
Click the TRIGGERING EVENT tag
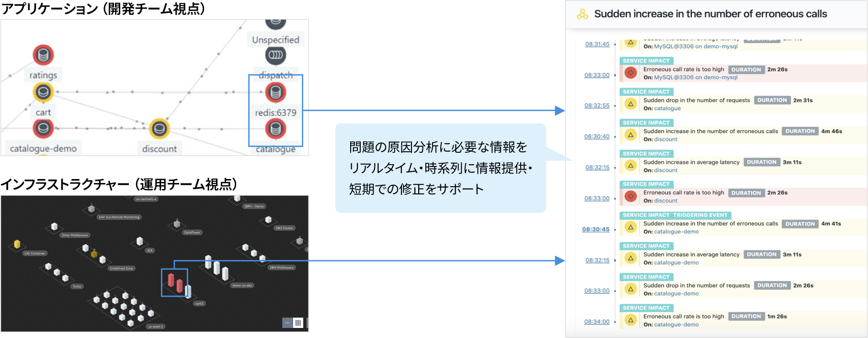point(700,215)
